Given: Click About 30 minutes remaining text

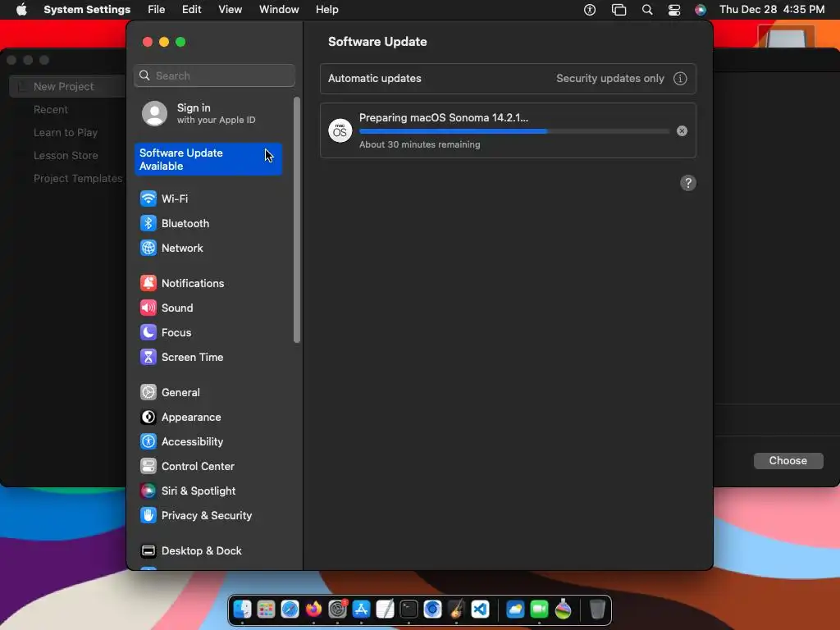Looking at the screenshot, I should coord(419,144).
